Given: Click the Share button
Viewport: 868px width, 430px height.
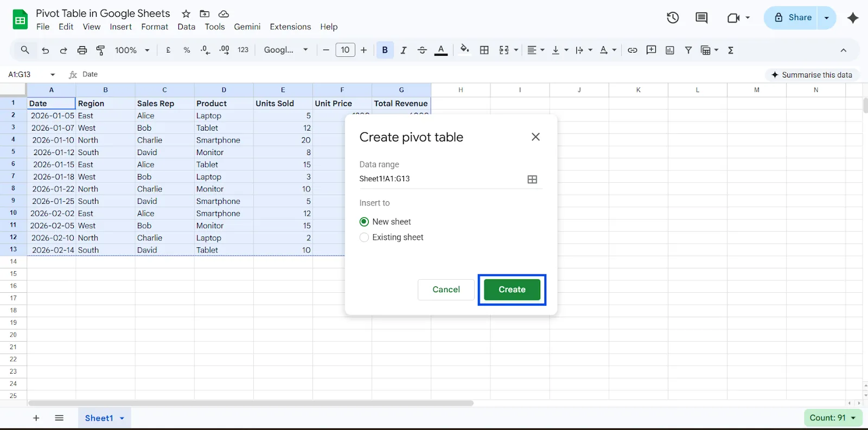Looking at the screenshot, I should tap(793, 18).
